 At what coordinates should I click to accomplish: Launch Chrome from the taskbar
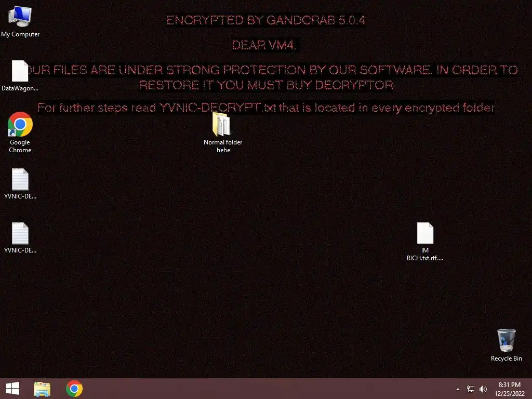[74, 389]
